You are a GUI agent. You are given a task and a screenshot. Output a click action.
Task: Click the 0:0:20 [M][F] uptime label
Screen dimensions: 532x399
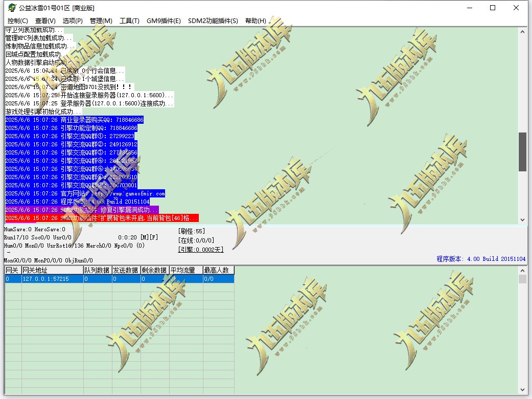tap(138, 237)
